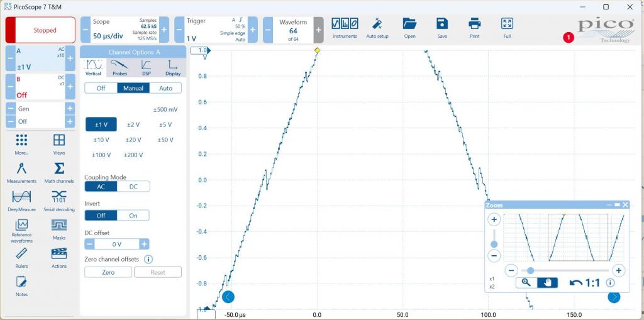Open Serial decoding tool
This screenshot has width=644, height=320.
[59, 200]
